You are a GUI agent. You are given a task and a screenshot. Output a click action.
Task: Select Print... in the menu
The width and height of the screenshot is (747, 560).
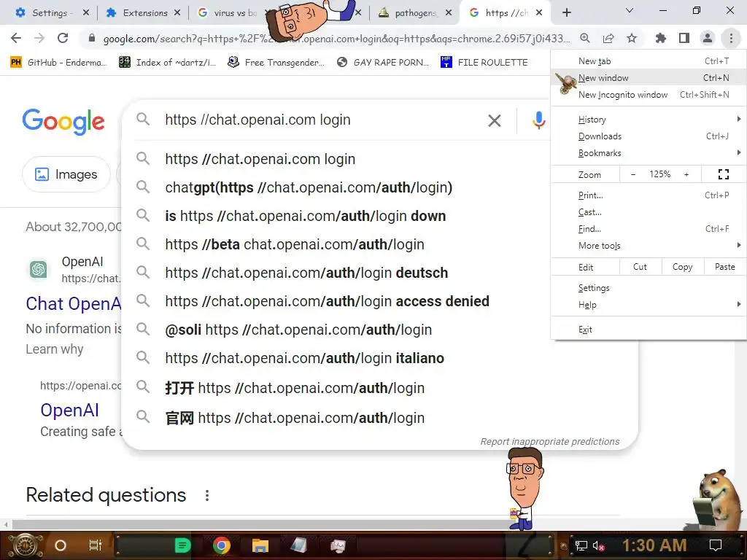point(649,195)
